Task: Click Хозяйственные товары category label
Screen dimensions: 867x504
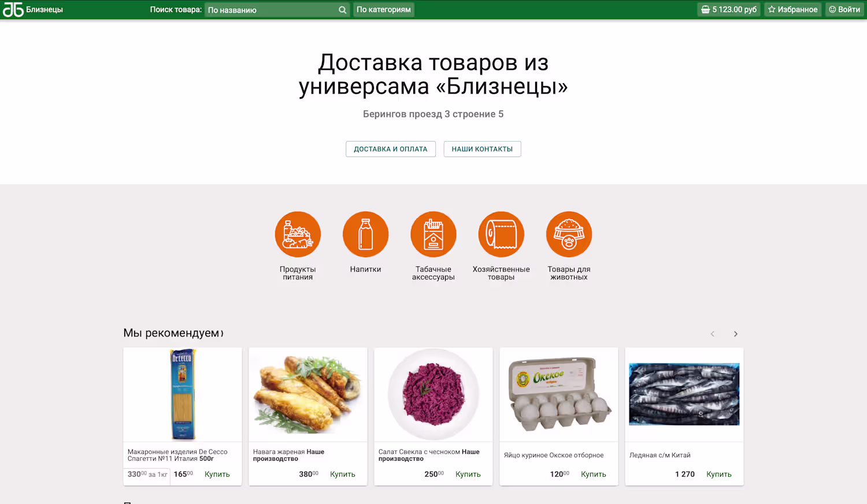Action: point(501,273)
